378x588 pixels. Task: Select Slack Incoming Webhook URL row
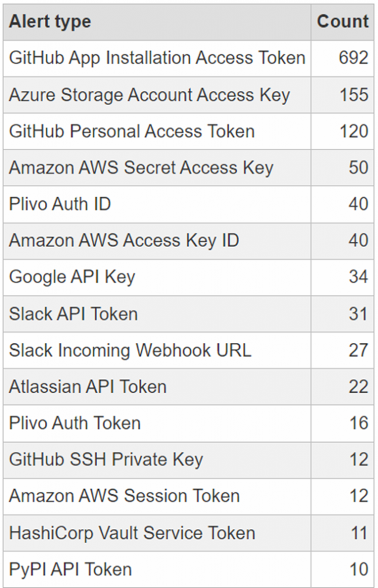[x=130, y=350]
